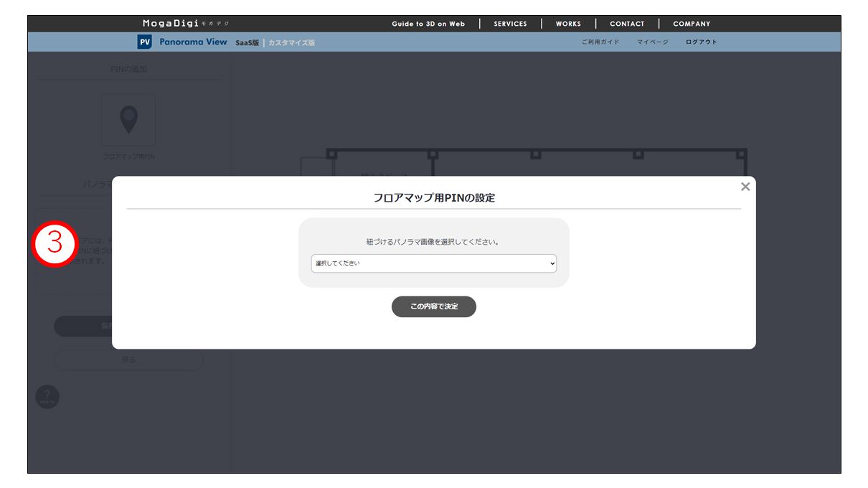Close the floor map PIN settings dialog

(745, 187)
